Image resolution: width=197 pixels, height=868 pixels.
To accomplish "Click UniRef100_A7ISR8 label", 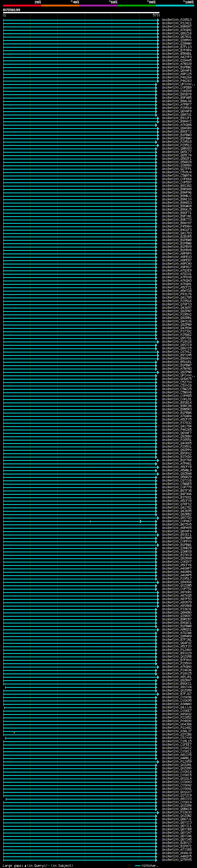I will (176, 850).
